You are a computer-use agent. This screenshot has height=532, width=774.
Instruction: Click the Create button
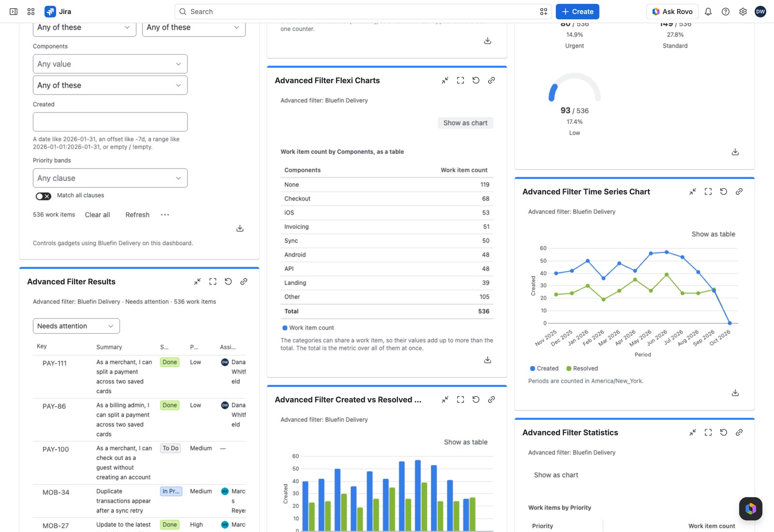coord(578,12)
